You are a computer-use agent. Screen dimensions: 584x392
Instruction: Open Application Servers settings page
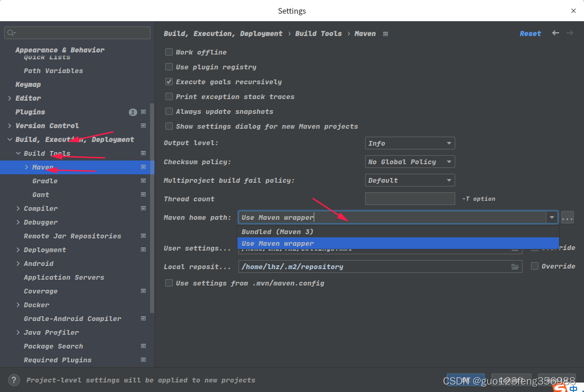64,277
